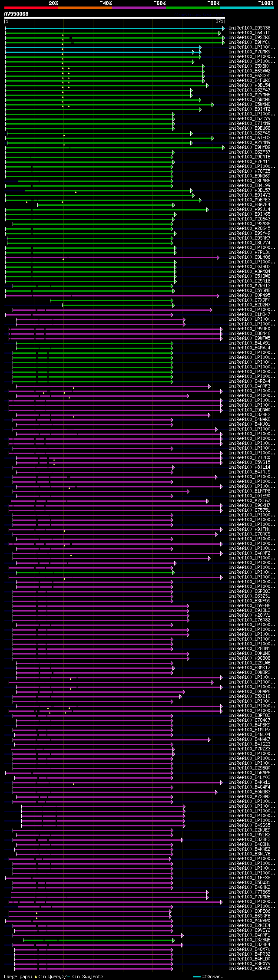Image resolution: width=278 pixels, height=980 pixels.
Task: Open hit UniRef100_C4A0F3
Action: point(249,386)
